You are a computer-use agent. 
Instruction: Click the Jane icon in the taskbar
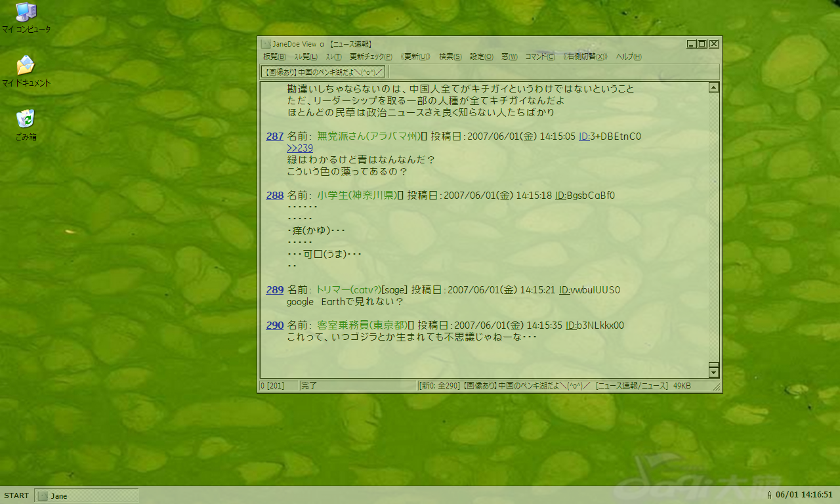tap(43, 496)
